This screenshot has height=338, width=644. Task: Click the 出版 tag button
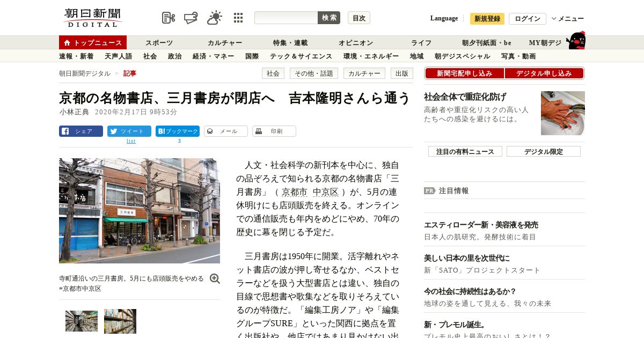(x=402, y=74)
